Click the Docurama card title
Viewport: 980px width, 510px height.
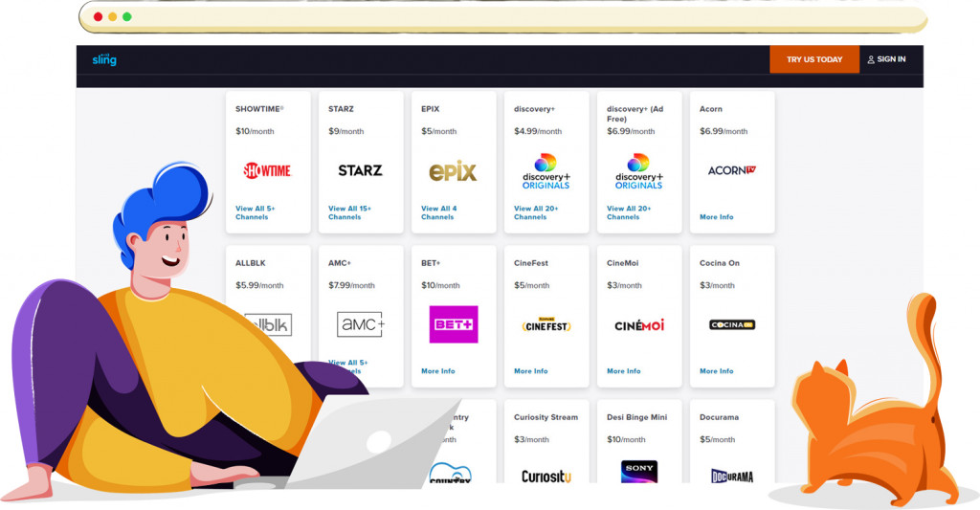coord(719,417)
